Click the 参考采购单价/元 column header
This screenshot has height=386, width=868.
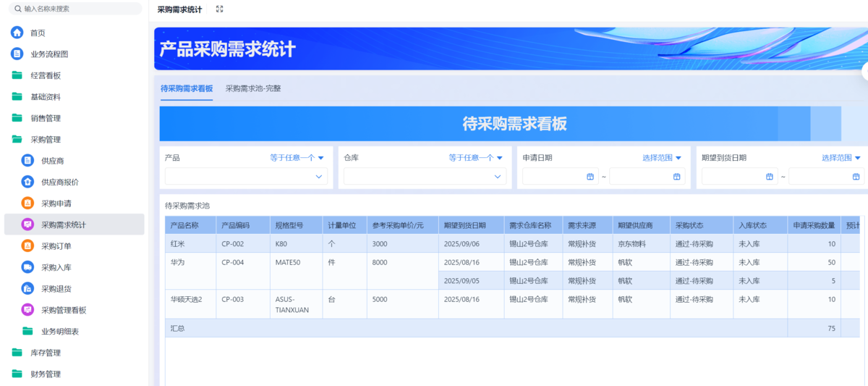402,225
